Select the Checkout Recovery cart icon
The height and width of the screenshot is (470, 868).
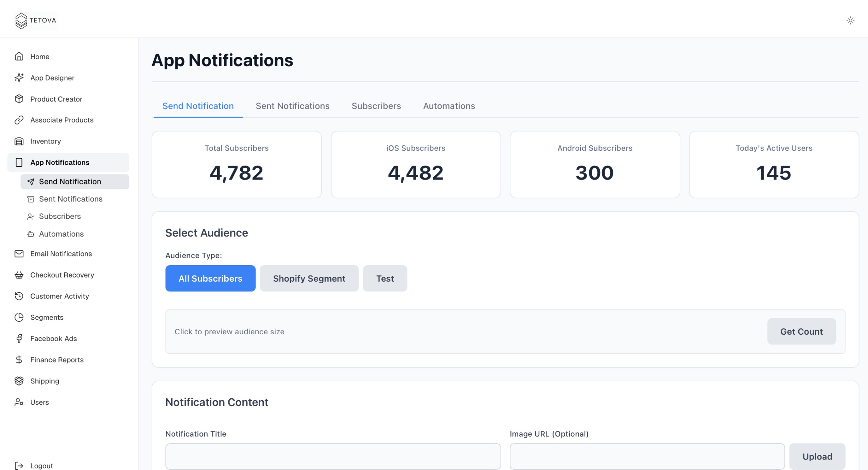19,275
